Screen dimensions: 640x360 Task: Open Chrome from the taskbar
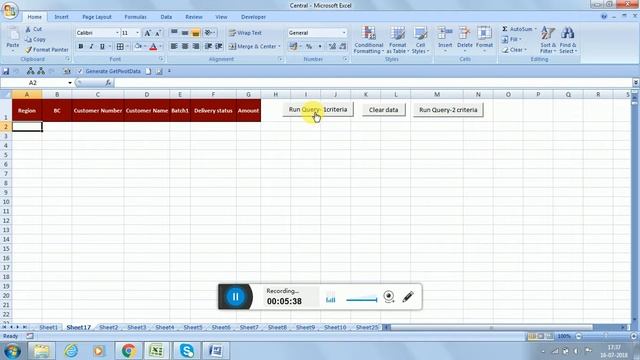click(129, 351)
